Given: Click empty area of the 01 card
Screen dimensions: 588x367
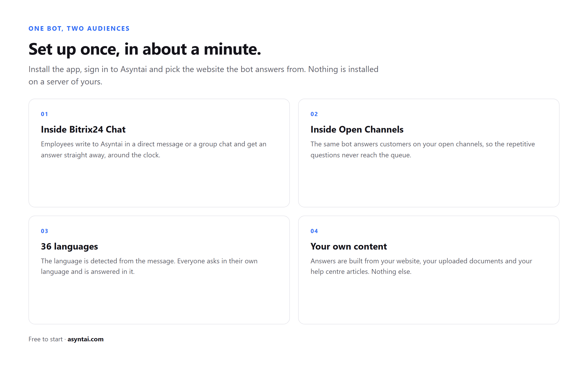Looking at the screenshot, I should pyautogui.click(x=159, y=184).
